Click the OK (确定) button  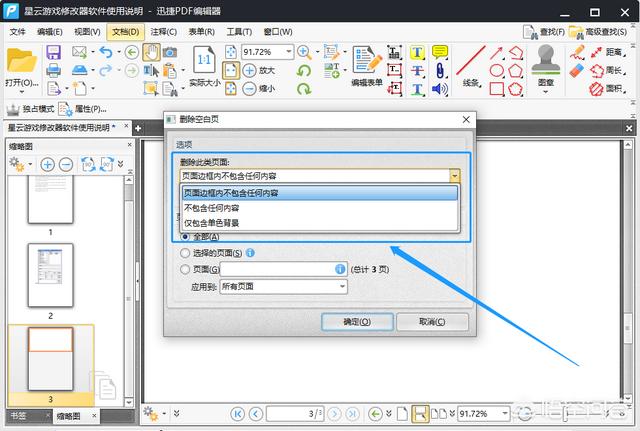(x=356, y=322)
